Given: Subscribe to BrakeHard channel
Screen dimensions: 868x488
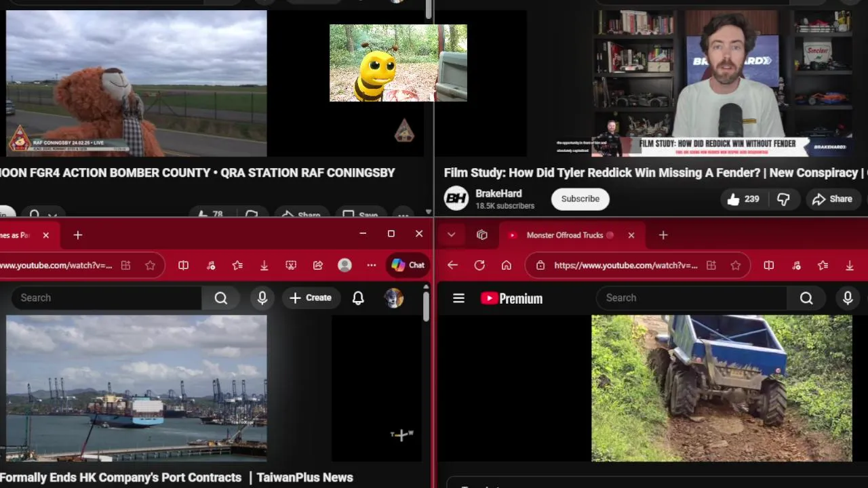Looking at the screenshot, I should (580, 199).
